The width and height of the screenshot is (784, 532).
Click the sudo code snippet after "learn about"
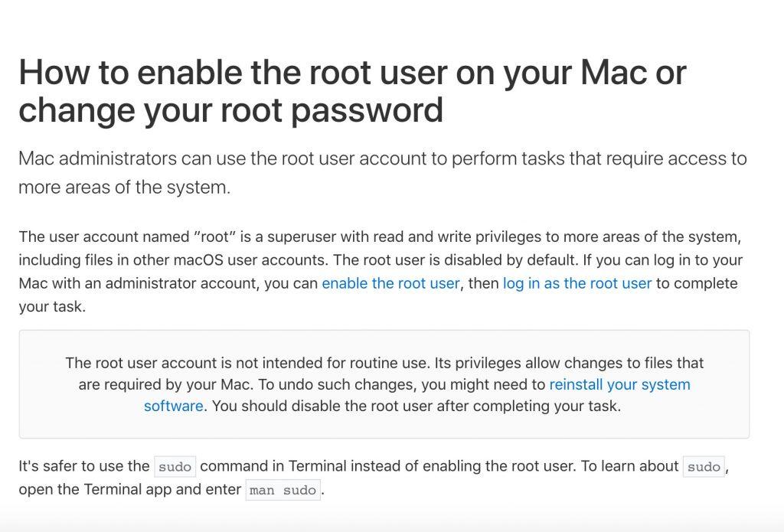(704, 466)
